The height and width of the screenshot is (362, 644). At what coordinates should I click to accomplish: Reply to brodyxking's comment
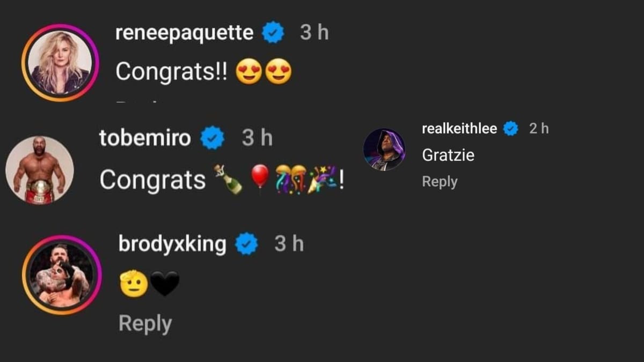(x=145, y=322)
